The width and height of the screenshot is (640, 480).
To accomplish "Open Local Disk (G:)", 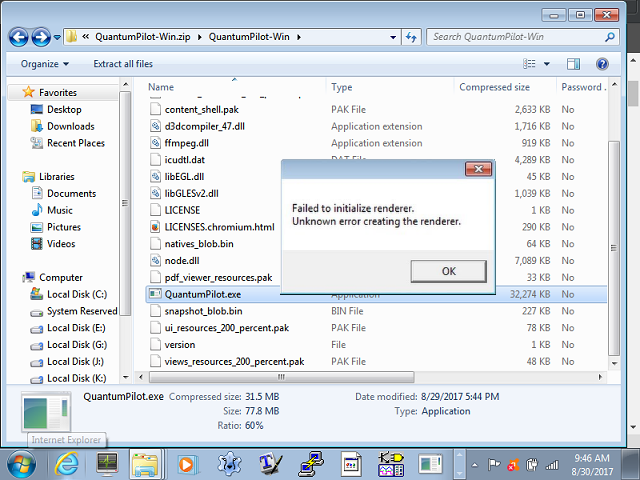I will 77,344.
